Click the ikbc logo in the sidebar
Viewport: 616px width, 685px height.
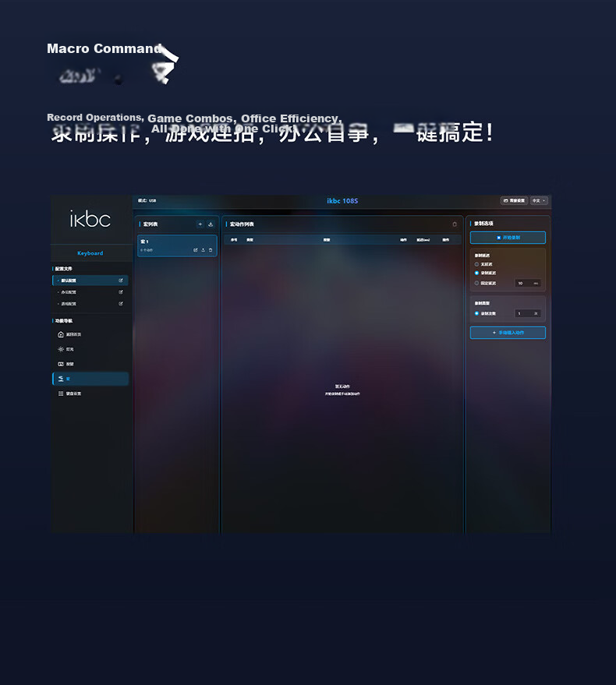pyautogui.click(x=90, y=219)
